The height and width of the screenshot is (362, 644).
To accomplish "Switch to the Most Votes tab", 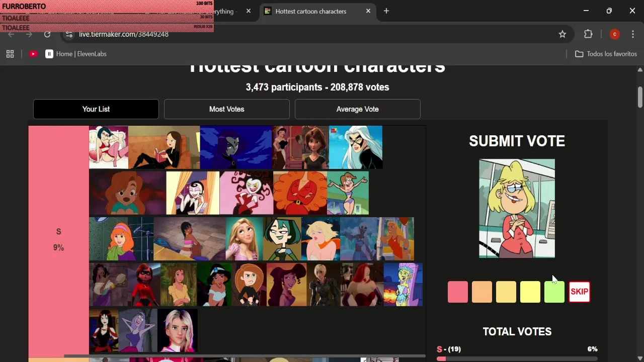I will 227,109.
